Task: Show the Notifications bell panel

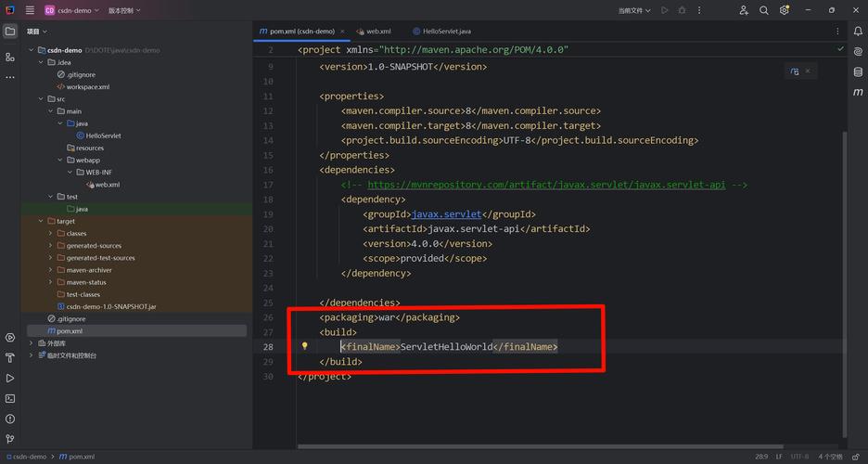Action: [858, 32]
